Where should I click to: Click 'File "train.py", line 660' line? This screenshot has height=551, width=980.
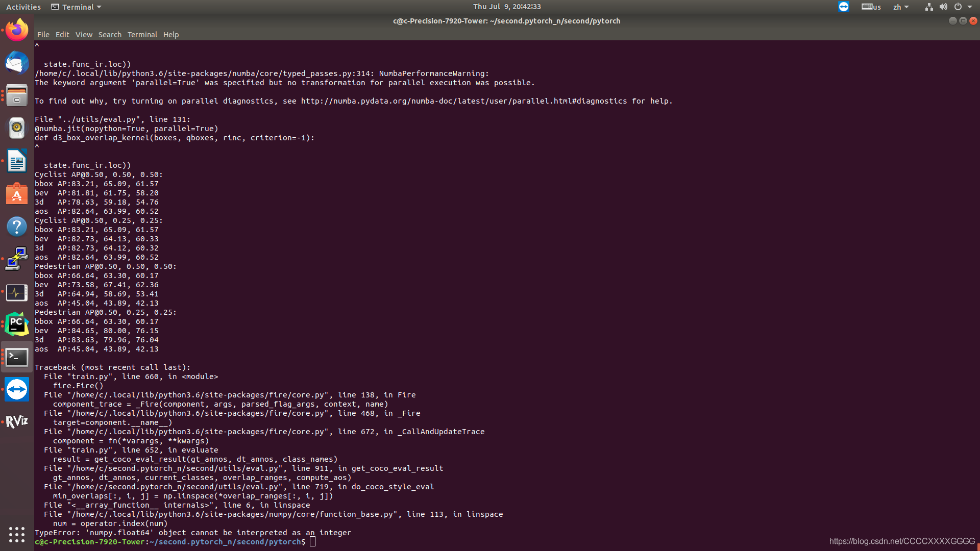pyautogui.click(x=131, y=377)
